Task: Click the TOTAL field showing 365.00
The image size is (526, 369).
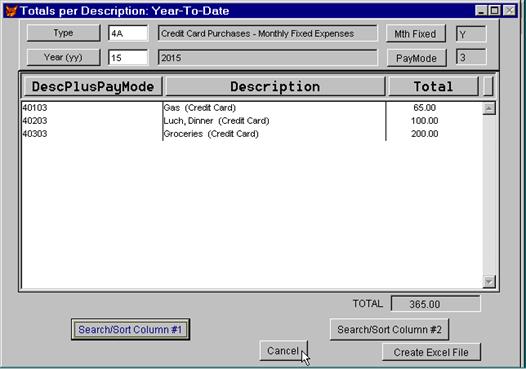Action: (x=435, y=304)
